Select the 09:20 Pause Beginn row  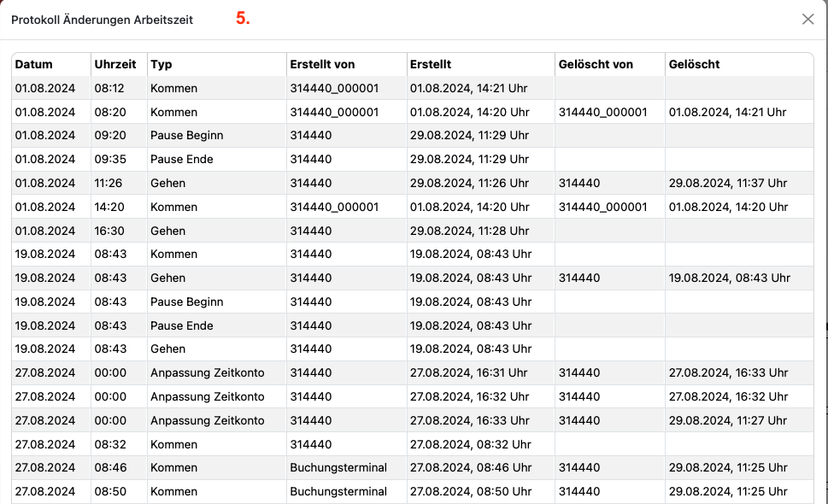pos(413,136)
